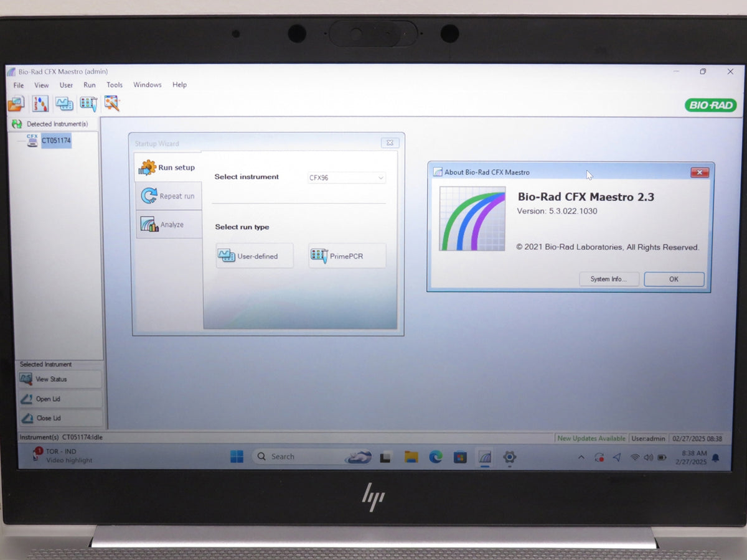
Task: Open a data file via folder toolbar icon
Action: [x=16, y=103]
